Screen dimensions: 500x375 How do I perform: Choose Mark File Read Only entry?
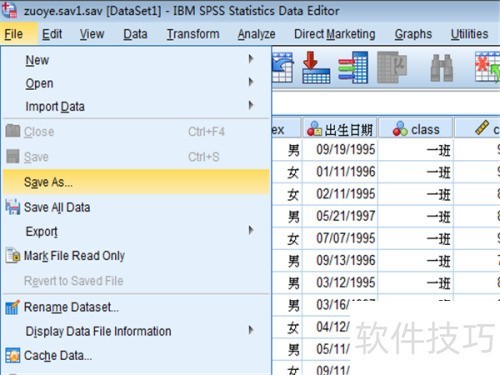[x=136, y=256]
